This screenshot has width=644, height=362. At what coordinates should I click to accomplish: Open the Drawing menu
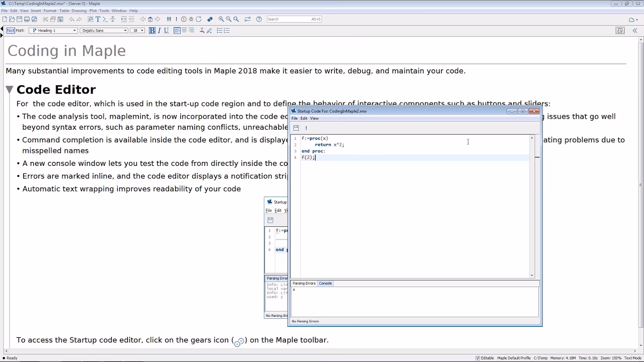pyautogui.click(x=79, y=11)
